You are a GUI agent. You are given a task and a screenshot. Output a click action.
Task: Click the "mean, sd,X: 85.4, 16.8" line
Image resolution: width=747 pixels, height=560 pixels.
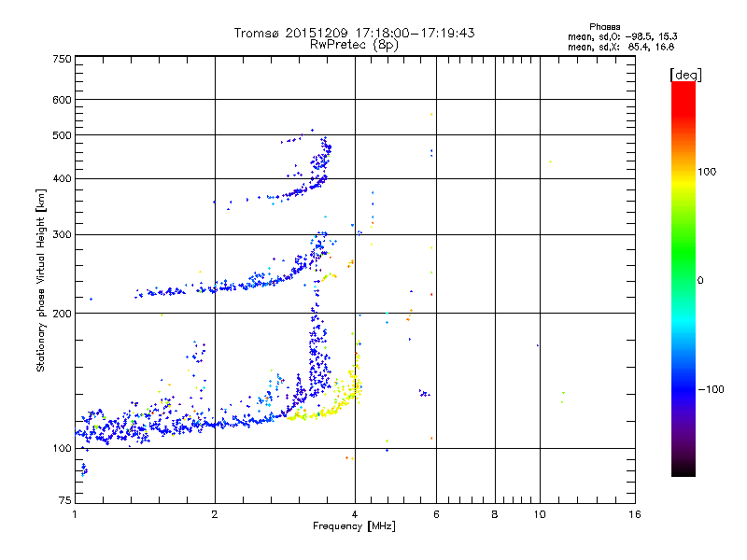[621, 47]
